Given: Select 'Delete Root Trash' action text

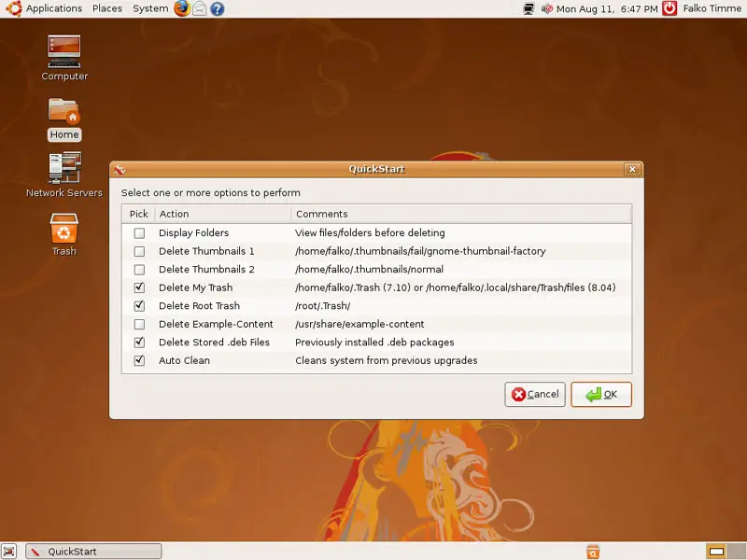Looking at the screenshot, I should (199, 306).
